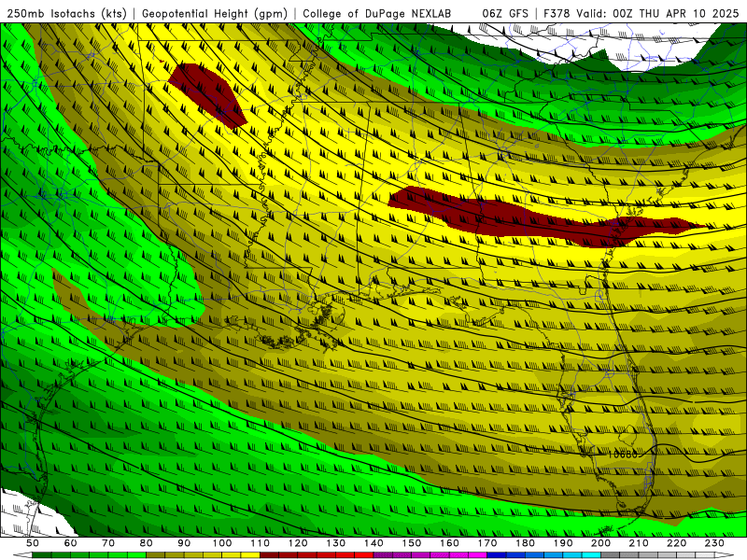
Task: Click the '230' value on the color scale
Action: pyautogui.click(x=714, y=543)
